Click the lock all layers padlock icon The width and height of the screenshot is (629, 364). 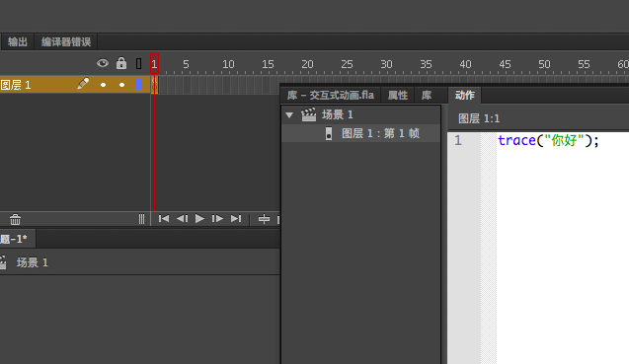pos(121,63)
